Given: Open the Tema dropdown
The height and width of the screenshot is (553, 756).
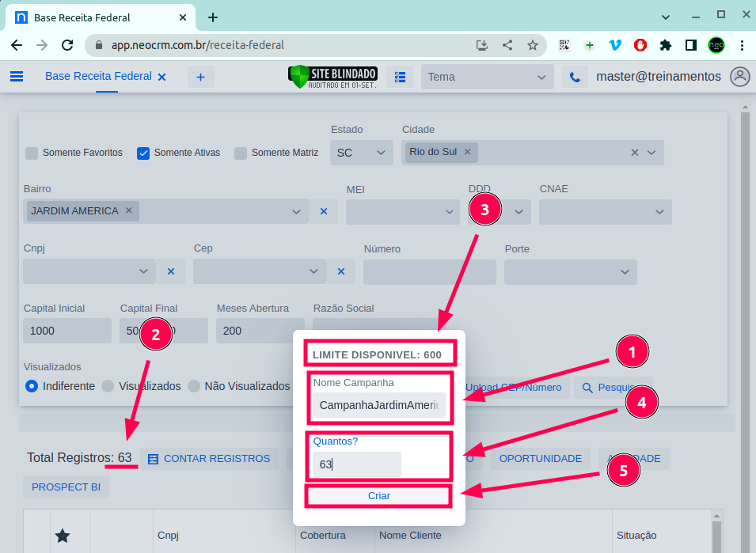Looking at the screenshot, I should coord(487,77).
